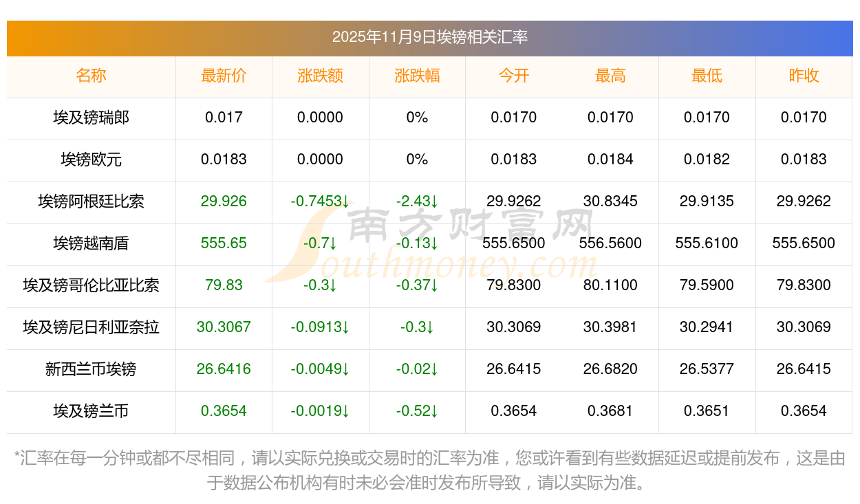Image resolution: width=860 pixels, height=504 pixels.
Task: Click the change value -0.0019↓
Action: point(321,411)
